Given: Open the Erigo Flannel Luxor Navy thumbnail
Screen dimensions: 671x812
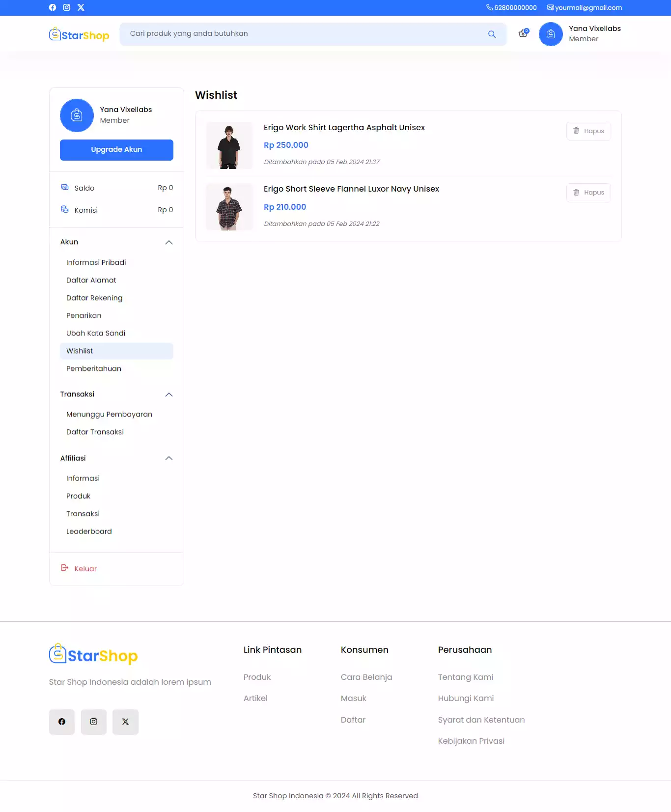Looking at the screenshot, I should 229,207.
